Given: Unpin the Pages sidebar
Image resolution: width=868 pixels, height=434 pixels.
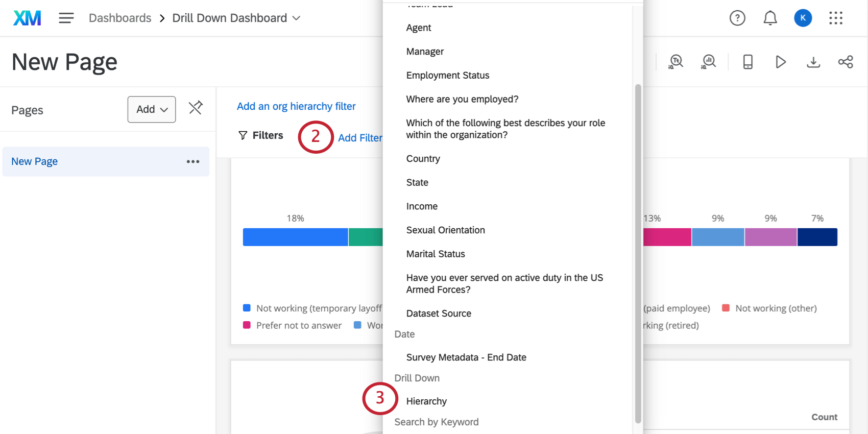Looking at the screenshot, I should [196, 108].
